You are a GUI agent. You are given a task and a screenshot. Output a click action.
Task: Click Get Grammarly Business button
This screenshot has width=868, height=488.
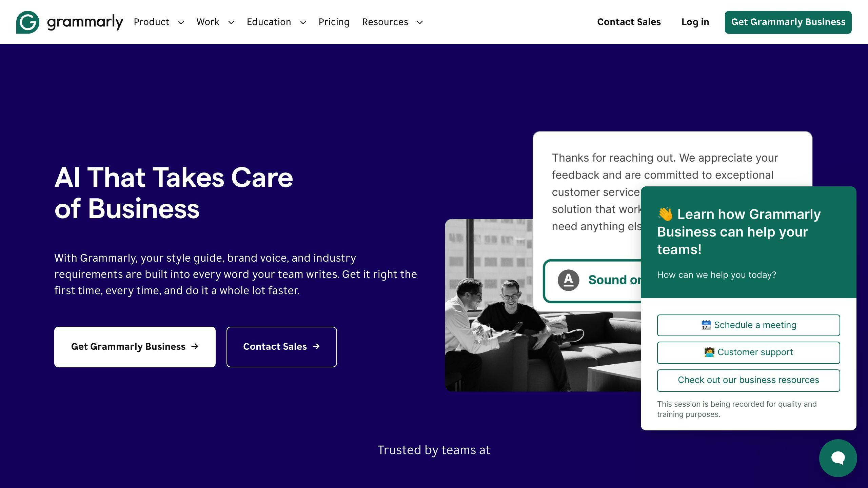788,22
